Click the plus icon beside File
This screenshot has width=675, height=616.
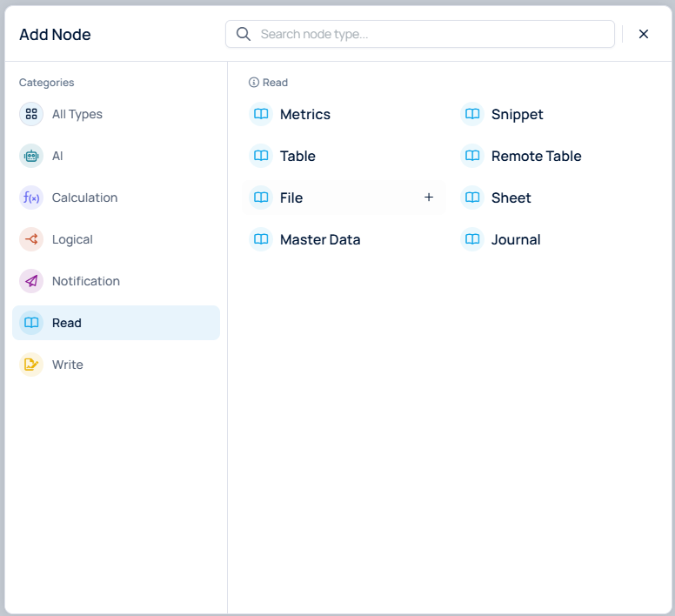coord(429,198)
